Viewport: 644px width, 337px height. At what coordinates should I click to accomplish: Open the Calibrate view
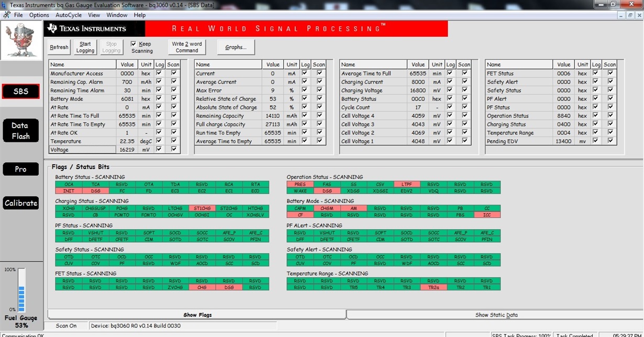pos(20,203)
